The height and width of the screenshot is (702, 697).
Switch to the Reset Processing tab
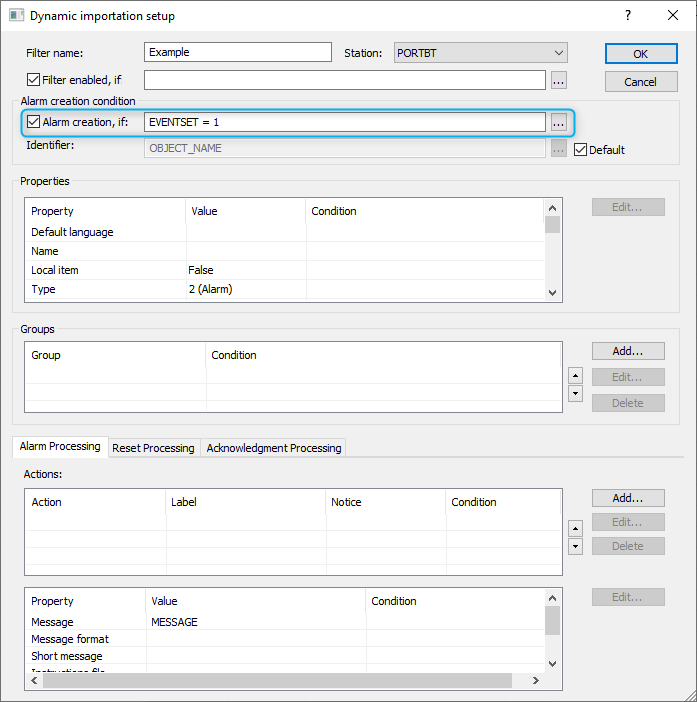pos(153,448)
